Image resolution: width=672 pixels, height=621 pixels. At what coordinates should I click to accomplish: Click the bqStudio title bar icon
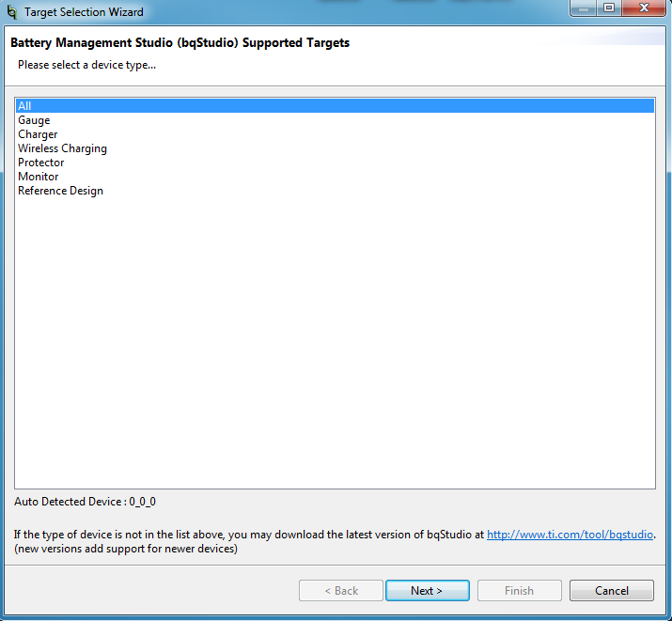coord(12,11)
